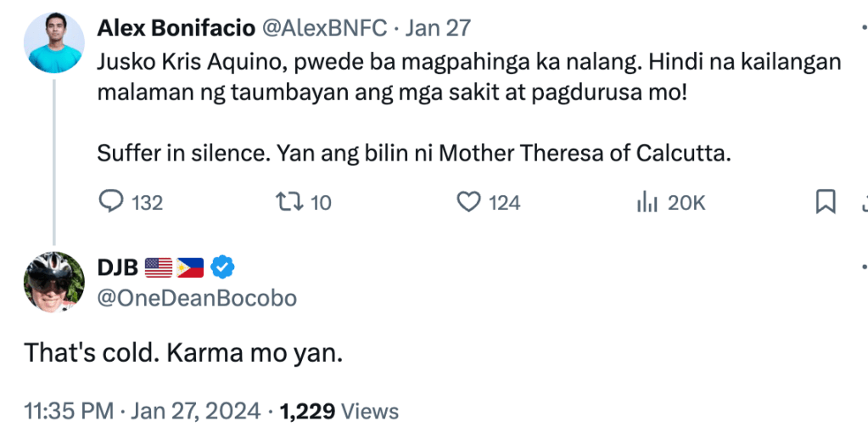Open DJB's cyclist profile picture
Viewport: 868px width, 444px height.
point(54,282)
